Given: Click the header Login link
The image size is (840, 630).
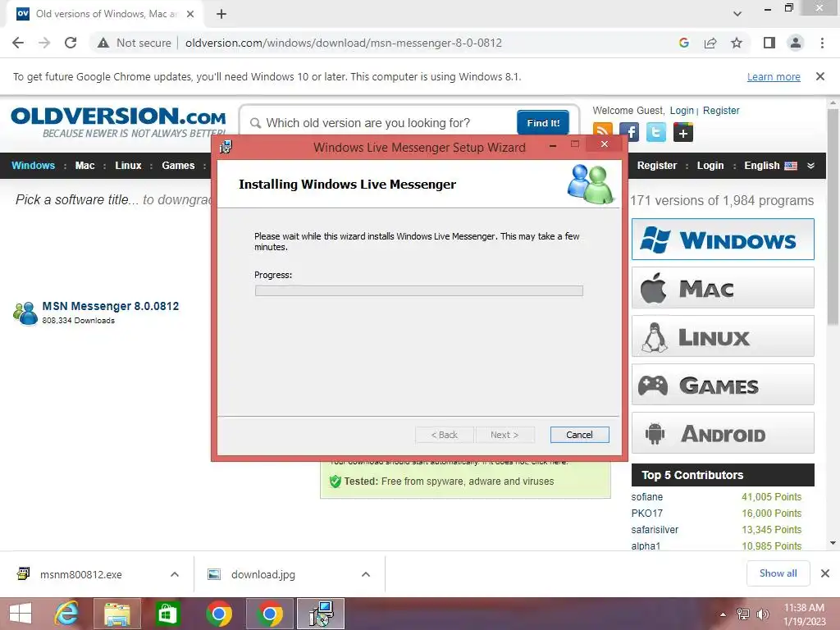Looking at the screenshot, I should [x=682, y=111].
